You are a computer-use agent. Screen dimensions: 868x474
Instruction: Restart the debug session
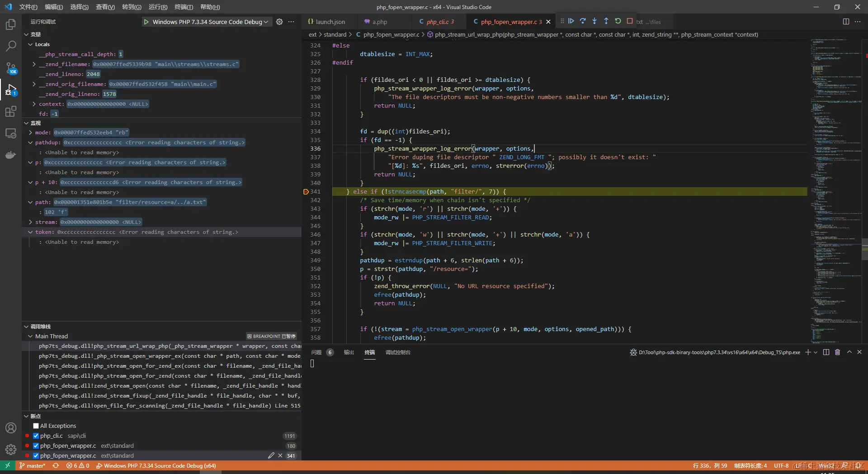coord(618,21)
